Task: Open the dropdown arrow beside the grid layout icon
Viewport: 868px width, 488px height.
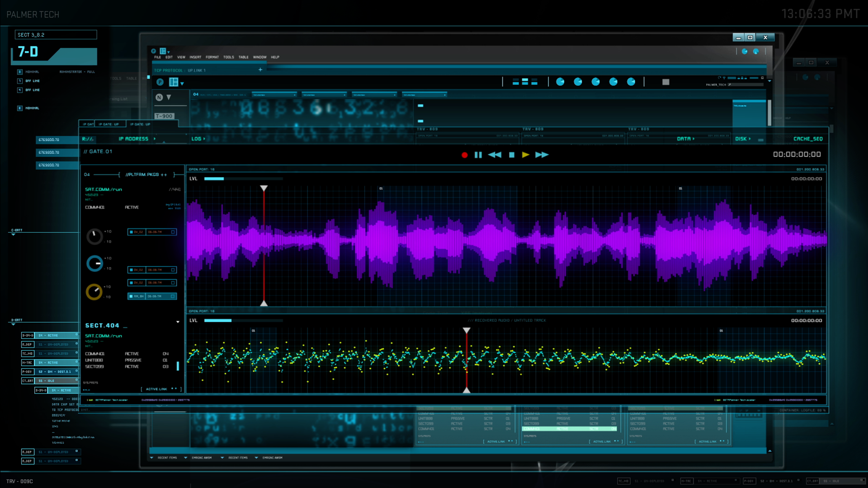Action: coord(182,84)
